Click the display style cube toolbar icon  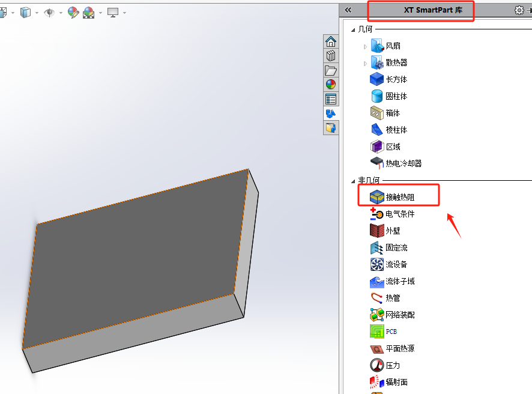coord(25,13)
